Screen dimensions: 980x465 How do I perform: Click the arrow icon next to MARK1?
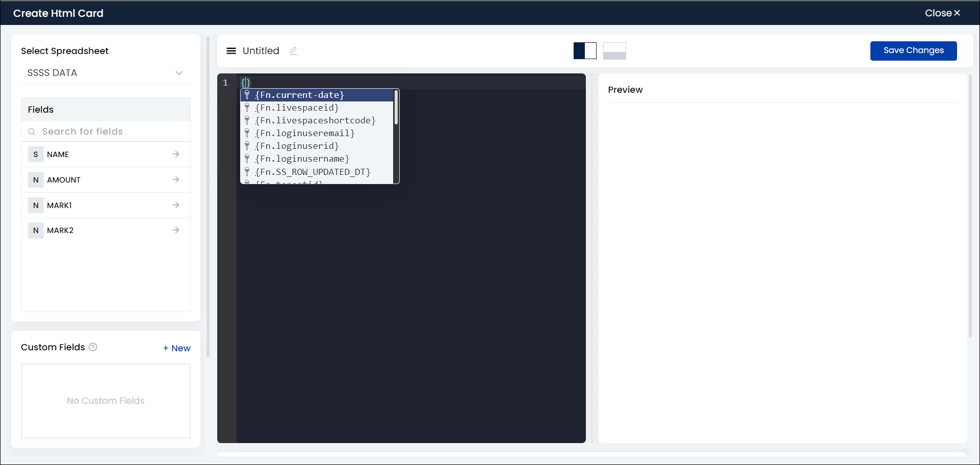176,205
